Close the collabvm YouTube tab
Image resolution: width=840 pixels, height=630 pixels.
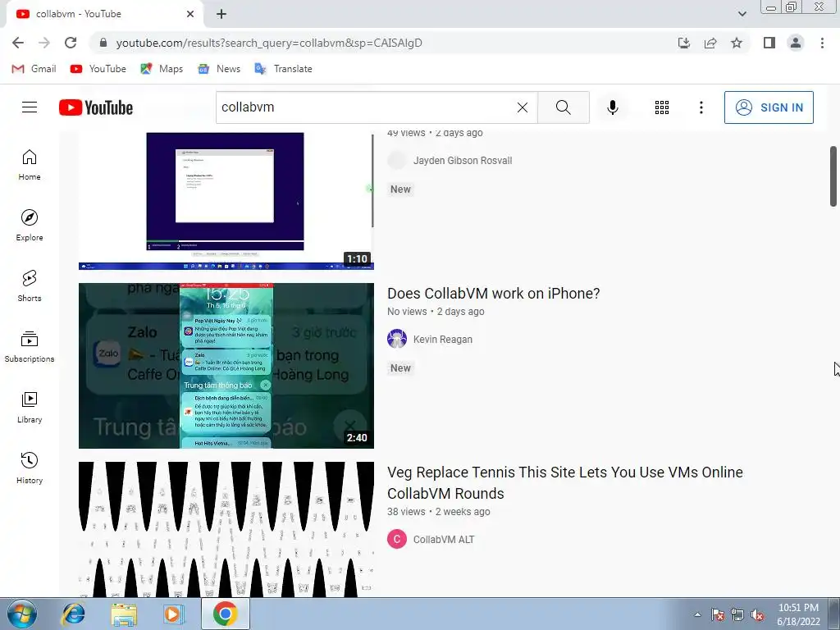pyautogui.click(x=190, y=14)
